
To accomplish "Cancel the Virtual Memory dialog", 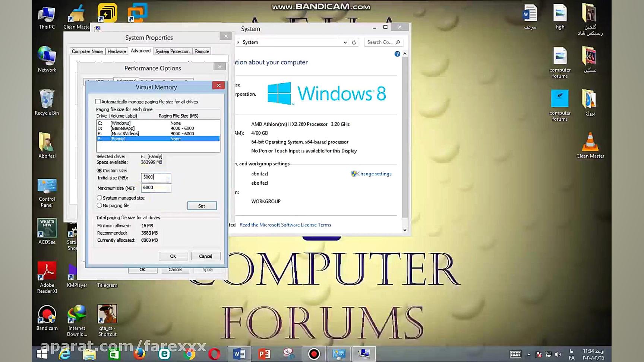I will (205, 256).
